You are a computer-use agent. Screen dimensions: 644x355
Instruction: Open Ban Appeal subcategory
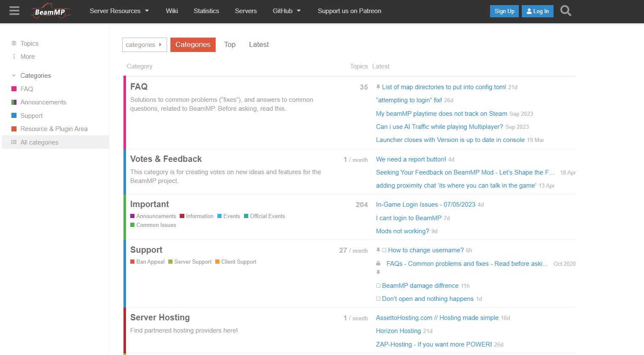point(148,262)
